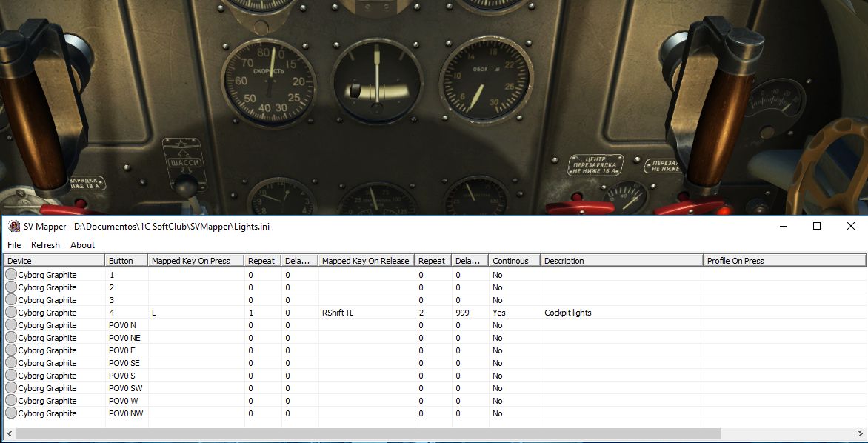Click the 'Yes' continous cell
The width and height of the screenshot is (868, 443).
pos(515,313)
